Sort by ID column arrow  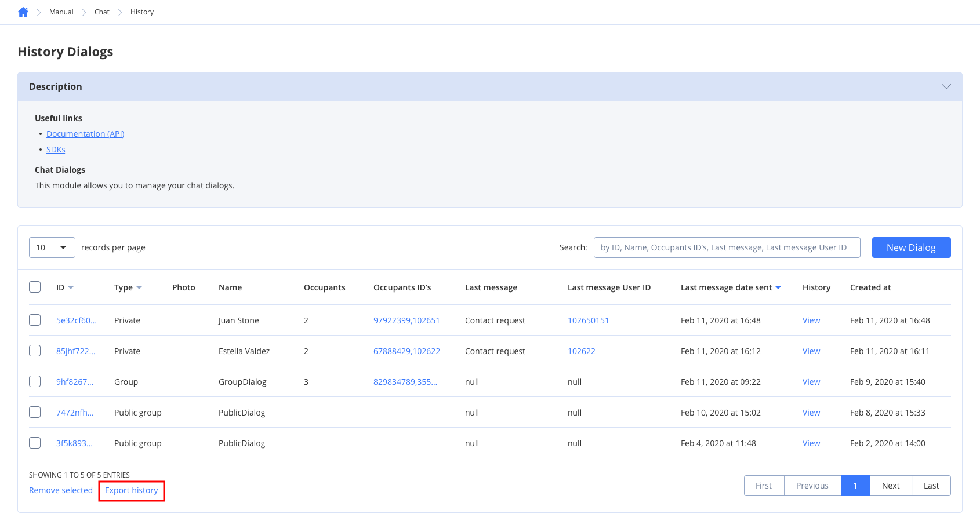(x=71, y=288)
